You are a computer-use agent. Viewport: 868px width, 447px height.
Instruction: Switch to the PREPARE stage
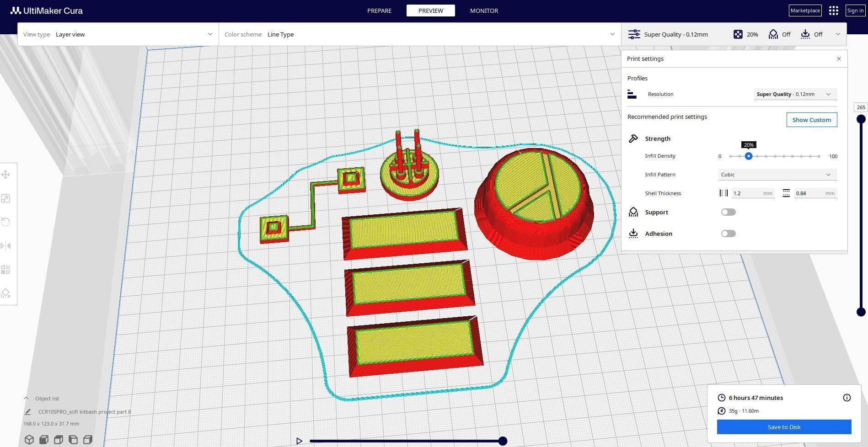pos(379,11)
